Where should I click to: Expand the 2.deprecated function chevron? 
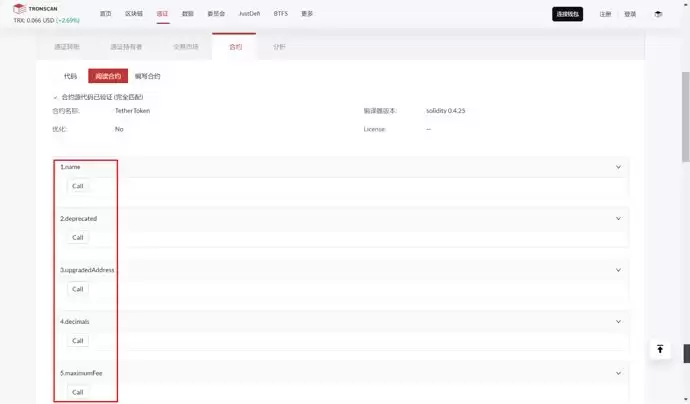(x=618, y=219)
